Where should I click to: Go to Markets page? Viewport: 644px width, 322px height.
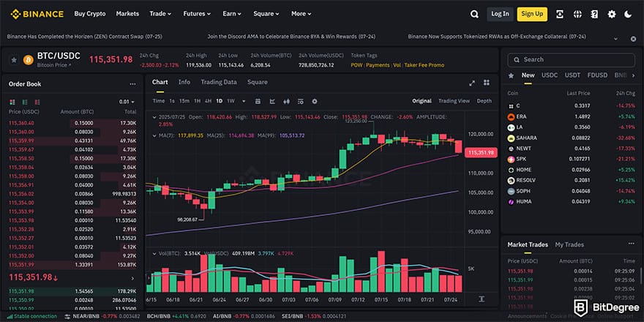pos(127,14)
